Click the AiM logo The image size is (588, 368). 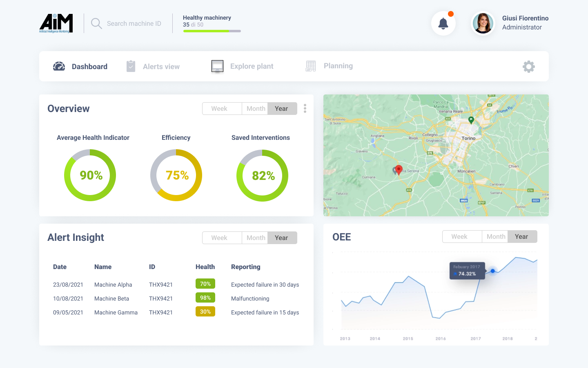click(x=56, y=23)
